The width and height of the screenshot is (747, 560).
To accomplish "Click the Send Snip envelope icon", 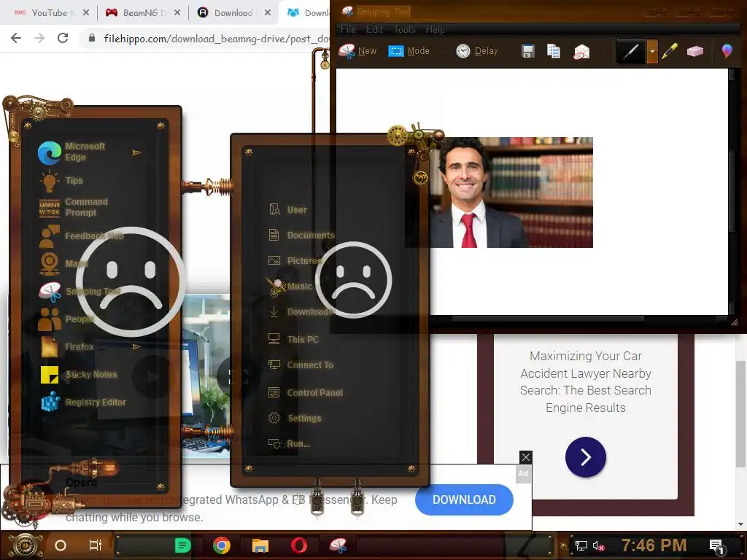I will pyautogui.click(x=581, y=52).
